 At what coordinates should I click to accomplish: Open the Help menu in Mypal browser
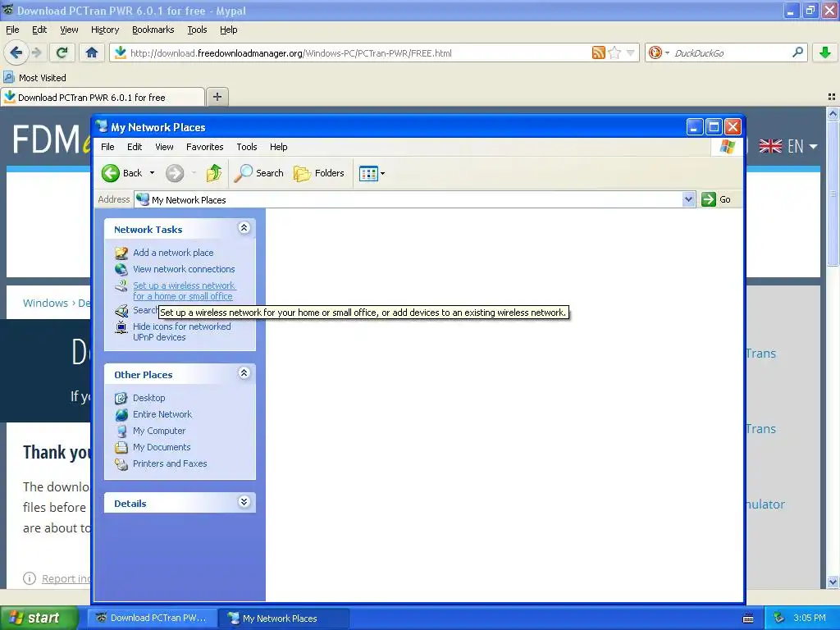coord(228,30)
